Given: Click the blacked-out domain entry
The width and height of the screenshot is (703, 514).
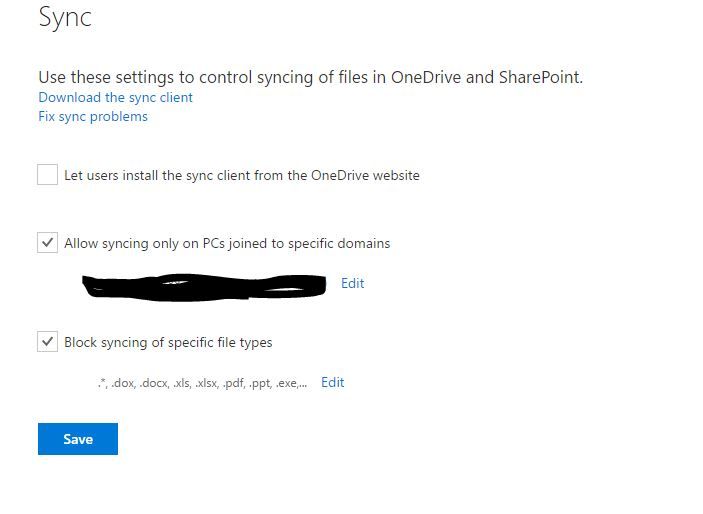Looking at the screenshot, I should [x=204, y=287].
